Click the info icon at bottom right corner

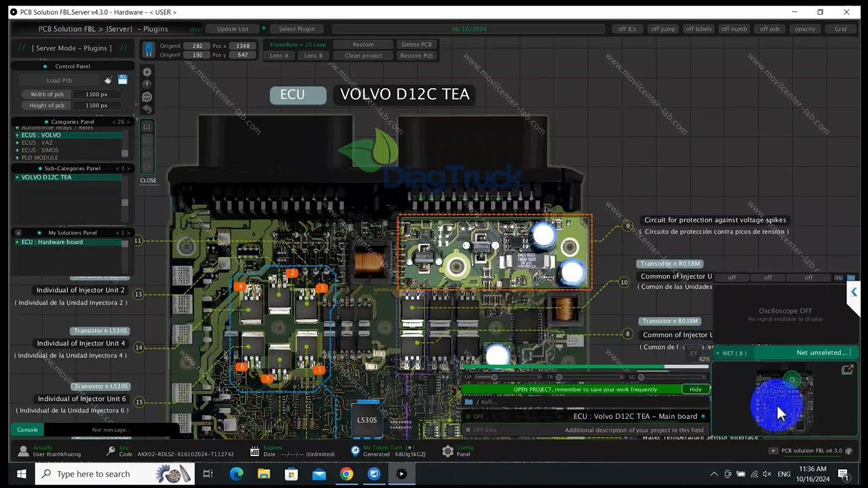pos(848,451)
